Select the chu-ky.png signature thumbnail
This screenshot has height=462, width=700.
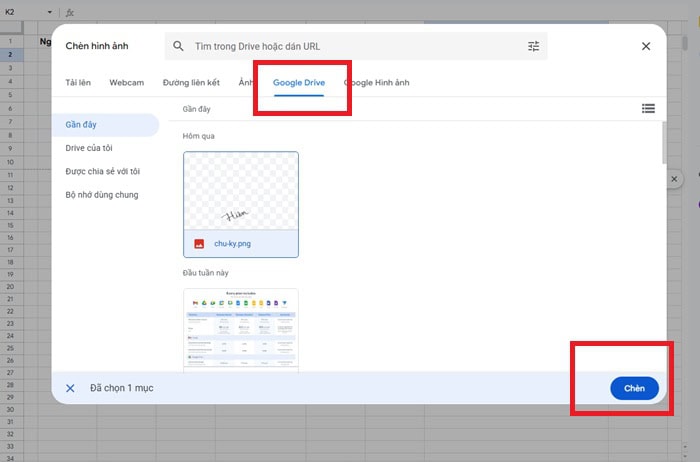[x=240, y=190]
